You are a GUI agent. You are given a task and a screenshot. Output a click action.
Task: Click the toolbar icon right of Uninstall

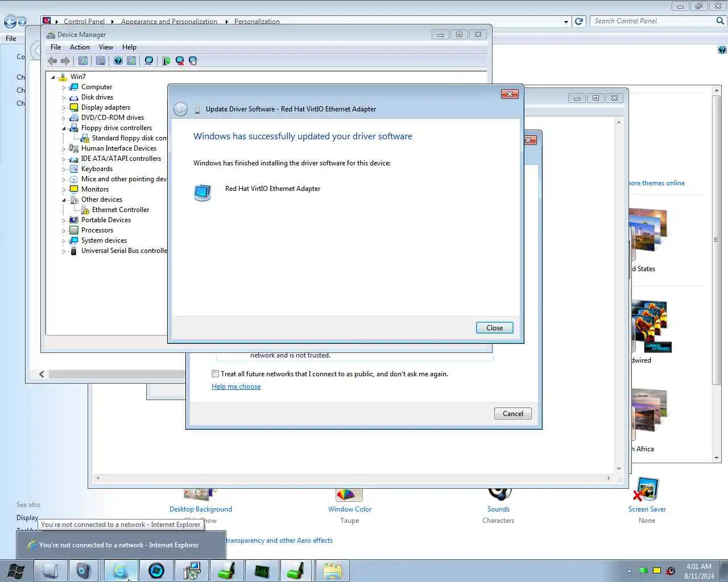[193, 61]
